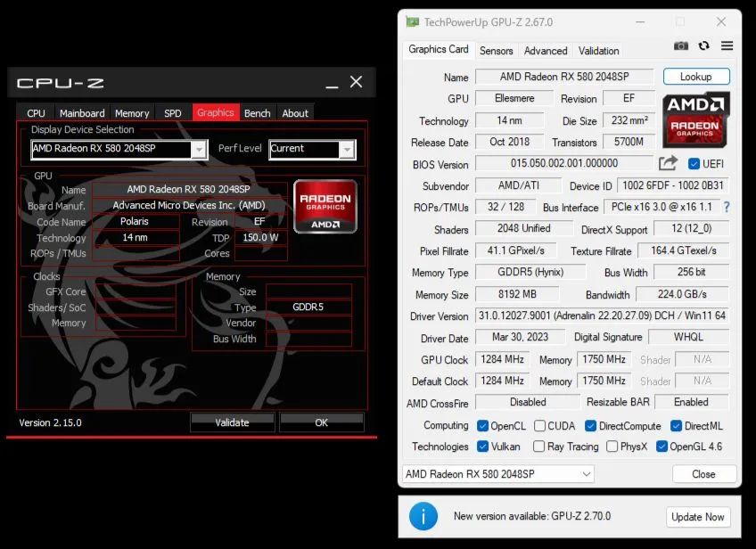Click the '256 bit' bus width value

click(x=692, y=272)
